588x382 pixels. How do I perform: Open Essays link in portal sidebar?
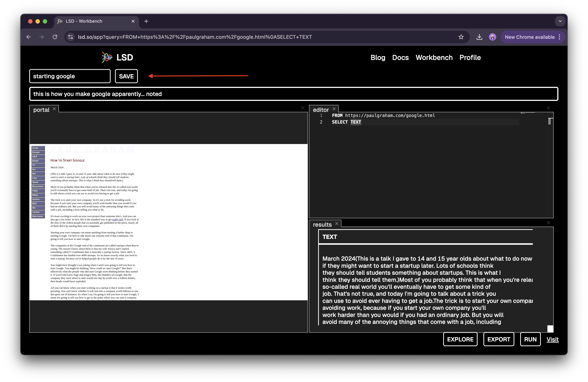coord(38,152)
